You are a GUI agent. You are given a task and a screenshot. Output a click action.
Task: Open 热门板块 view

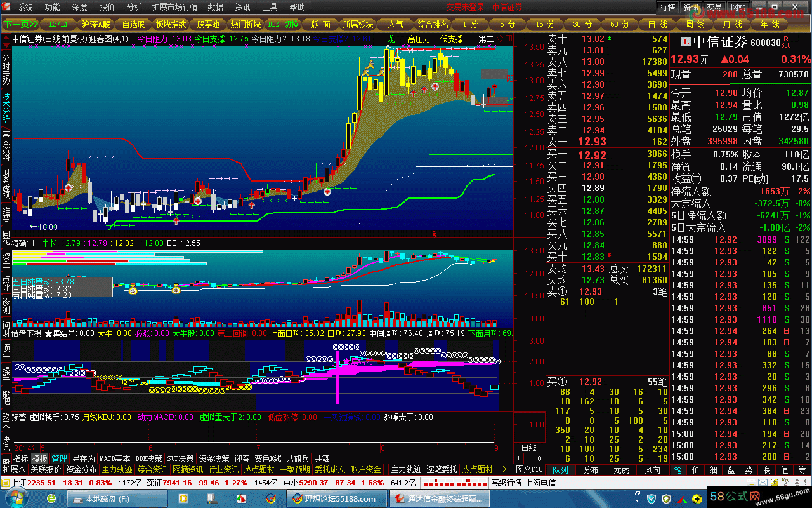[246, 24]
